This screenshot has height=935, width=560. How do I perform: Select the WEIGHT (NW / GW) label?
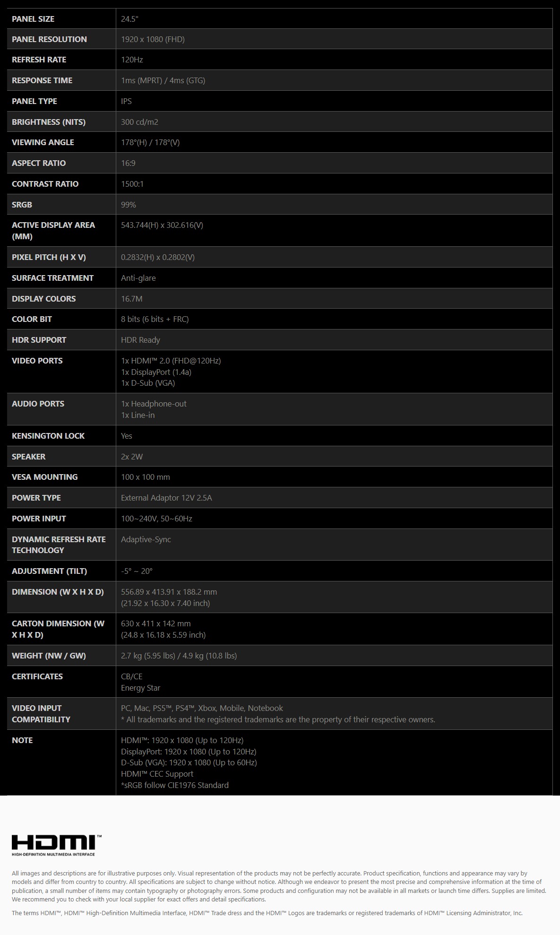pyautogui.click(x=49, y=656)
